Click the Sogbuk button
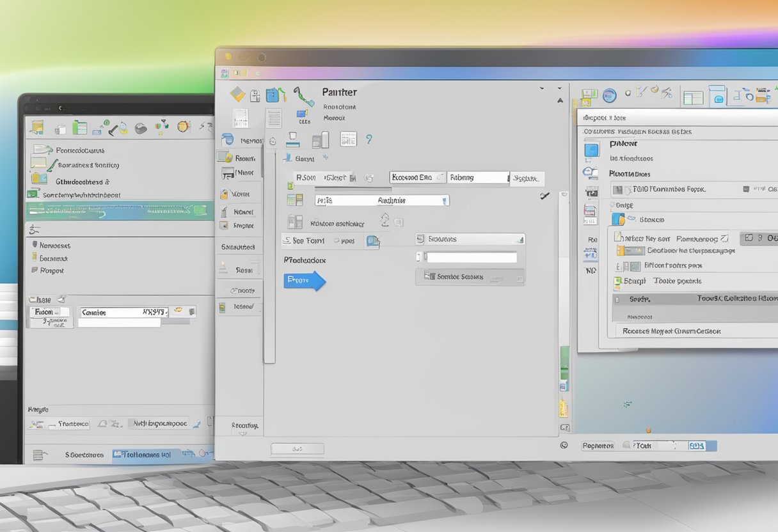The width and height of the screenshot is (778, 532). [x=528, y=178]
